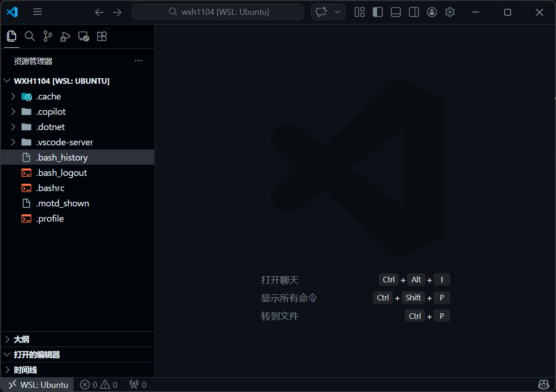Open the Extensions view
Image resolution: width=556 pixels, height=392 pixels.
[x=102, y=36]
